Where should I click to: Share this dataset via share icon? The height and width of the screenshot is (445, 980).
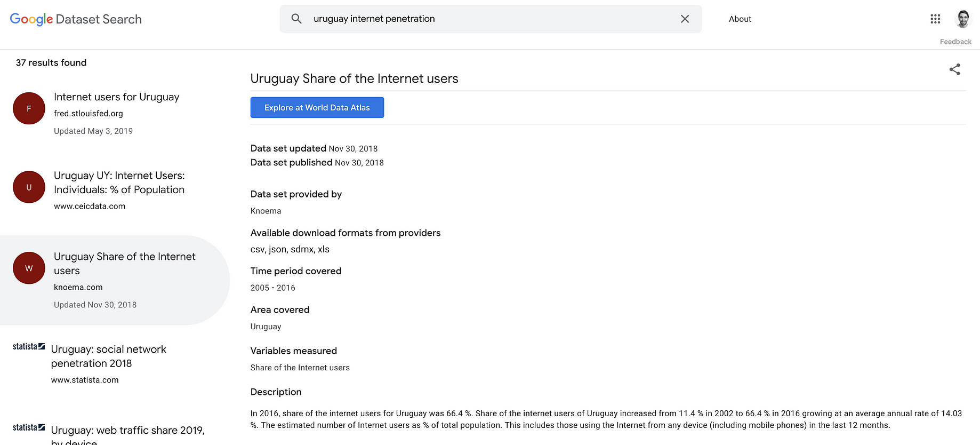pos(955,69)
